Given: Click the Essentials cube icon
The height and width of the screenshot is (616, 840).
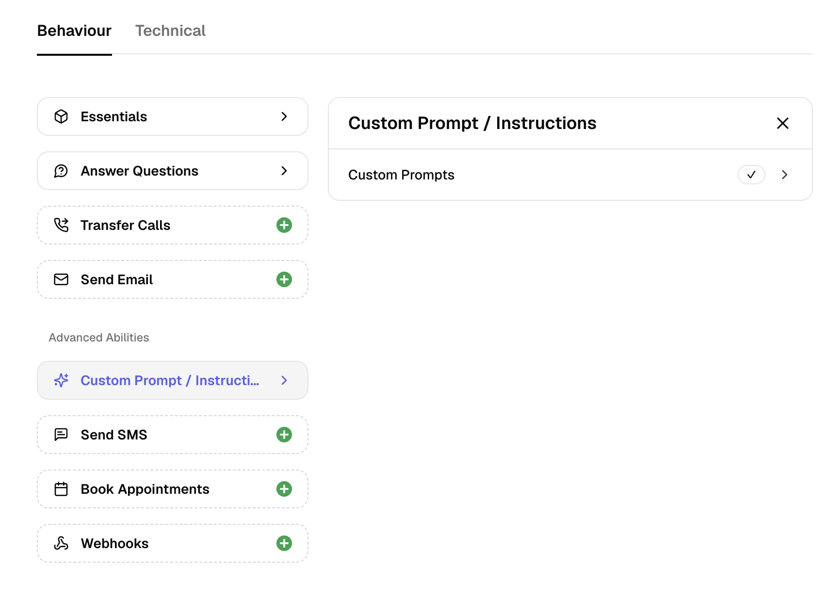Looking at the screenshot, I should point(61,116).
